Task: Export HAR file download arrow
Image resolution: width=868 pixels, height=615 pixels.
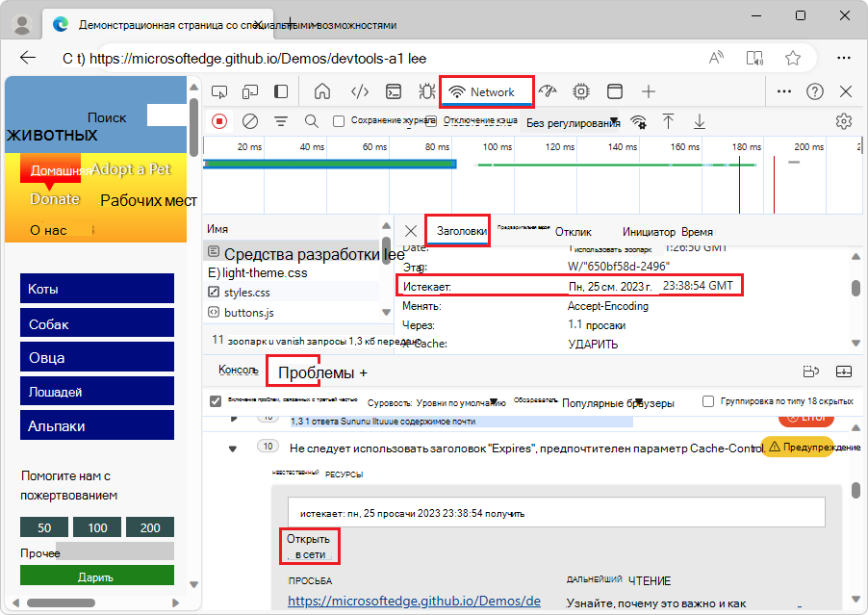Action: coord(700,121)
